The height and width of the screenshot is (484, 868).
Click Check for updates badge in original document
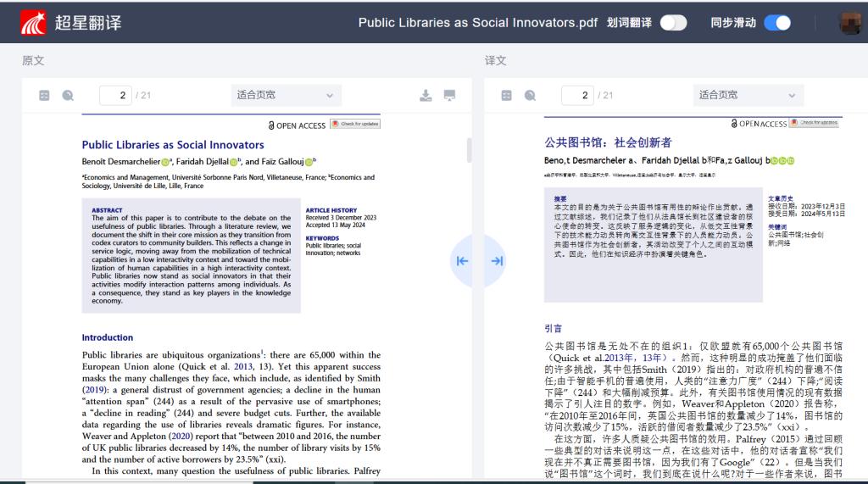[355, 125]
